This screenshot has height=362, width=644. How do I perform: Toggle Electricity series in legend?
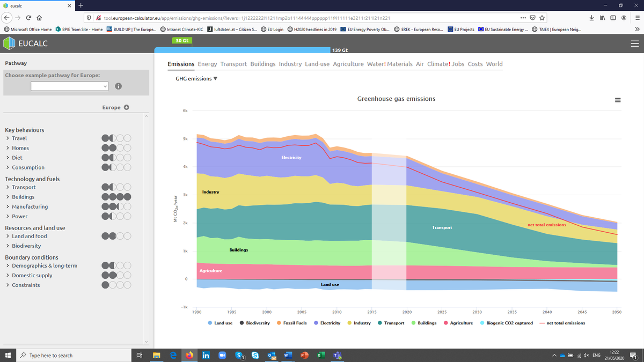point(327,323)
